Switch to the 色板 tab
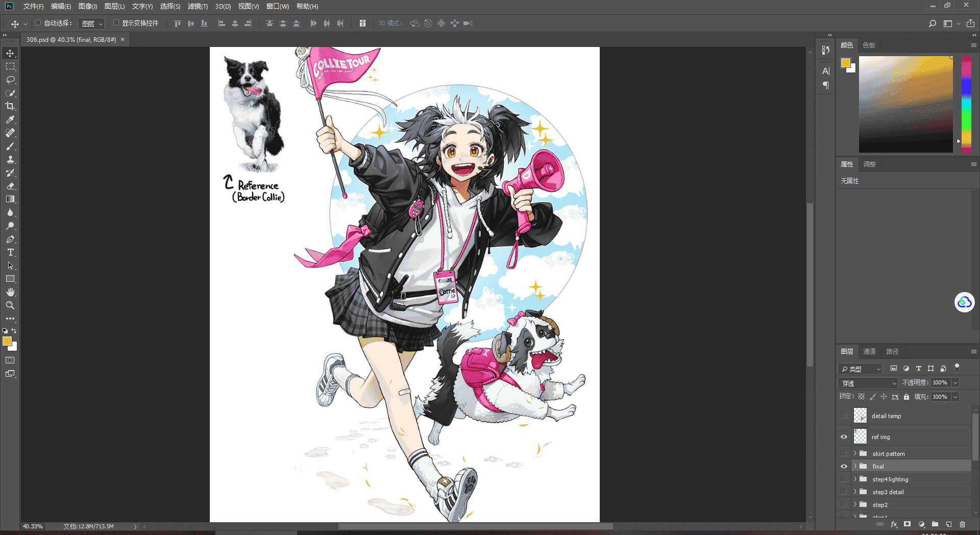 [869, 45]
